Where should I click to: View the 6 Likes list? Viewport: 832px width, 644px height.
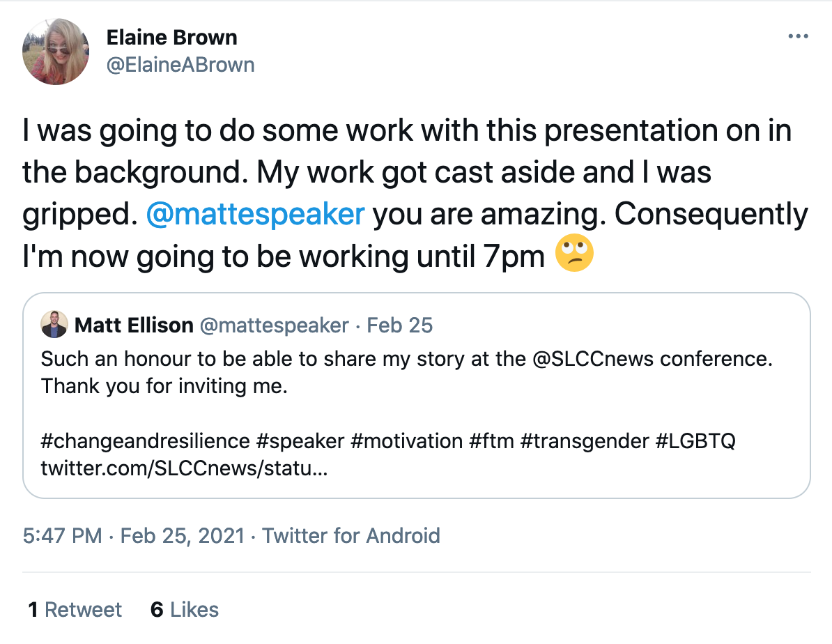tap(185, 609)
